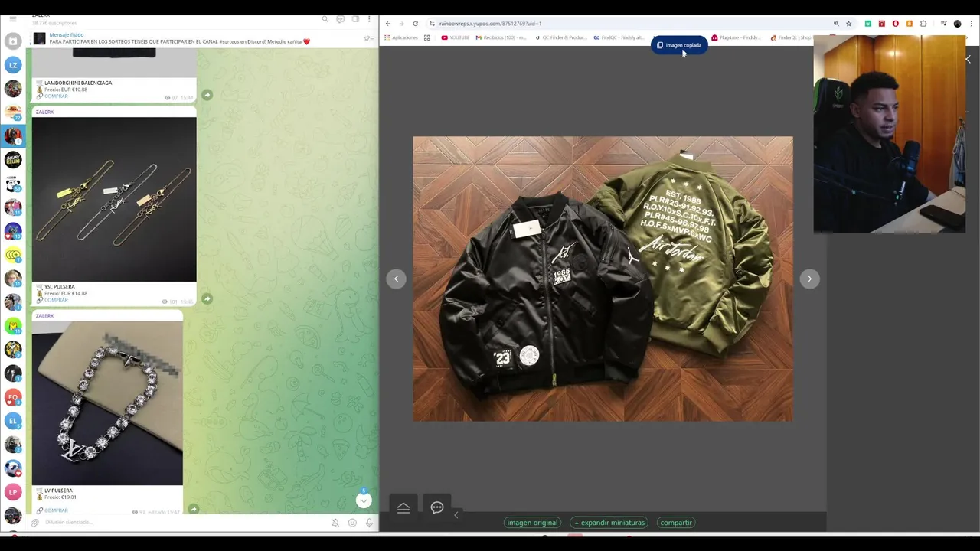Screen dimensions: 980x551
Task: Open the YOUTUBE bookmark
Action: (x=456, y=37)
